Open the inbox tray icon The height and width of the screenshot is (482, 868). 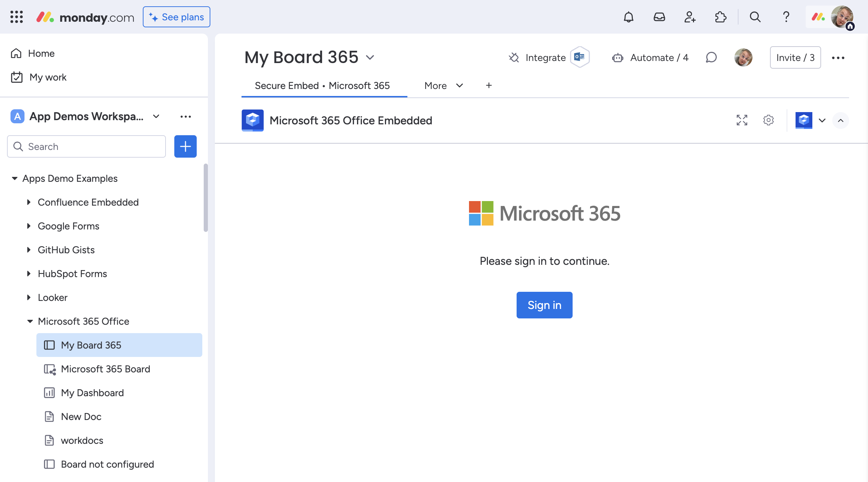click(659, 17)
